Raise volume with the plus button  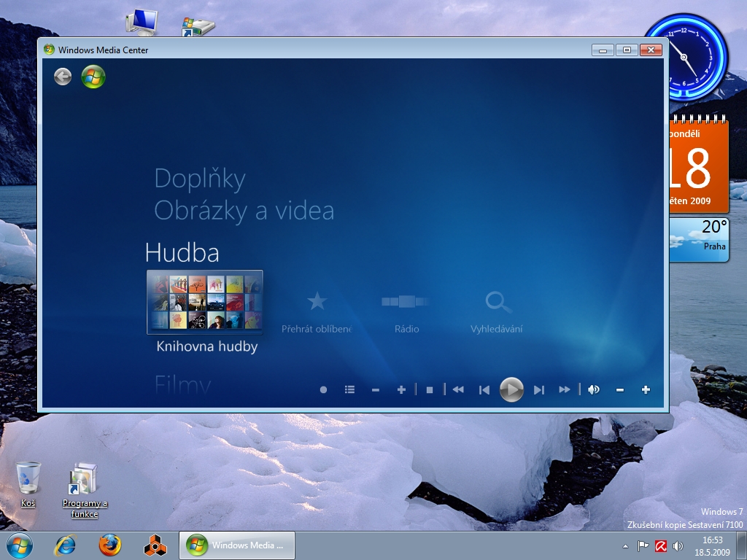646,389
